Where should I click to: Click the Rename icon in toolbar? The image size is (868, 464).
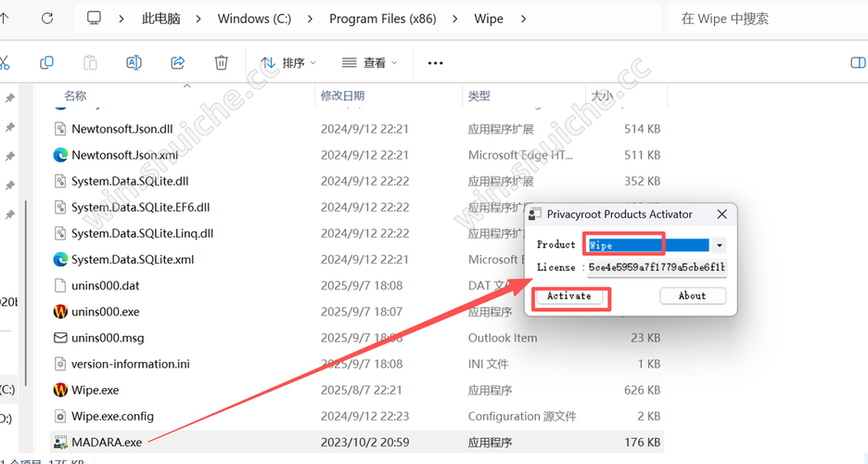(134, 62)
